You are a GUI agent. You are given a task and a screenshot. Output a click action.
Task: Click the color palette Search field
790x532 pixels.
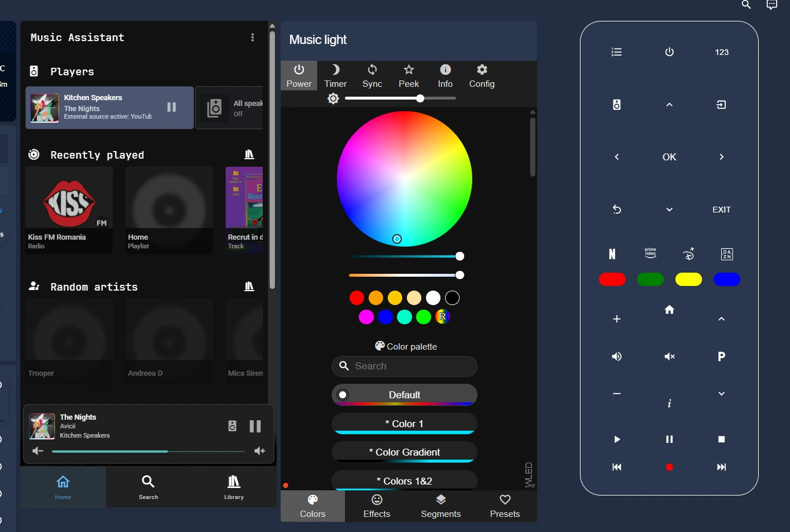pos(405,366)
